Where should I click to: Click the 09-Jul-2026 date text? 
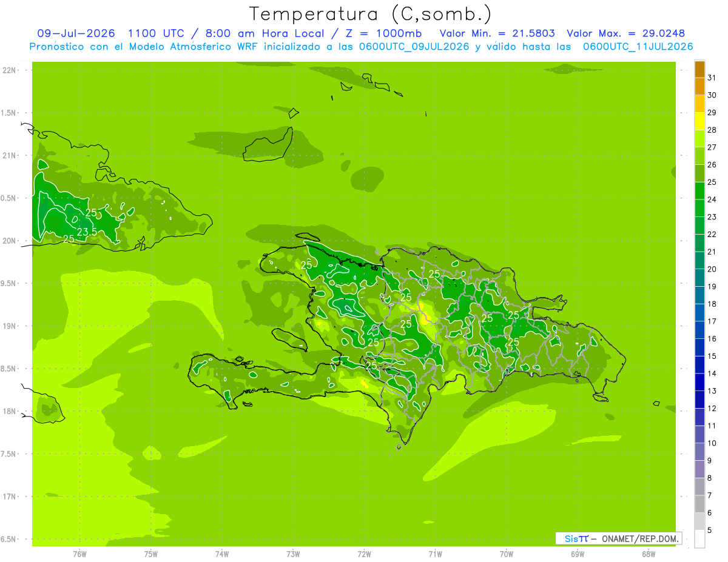76,33
